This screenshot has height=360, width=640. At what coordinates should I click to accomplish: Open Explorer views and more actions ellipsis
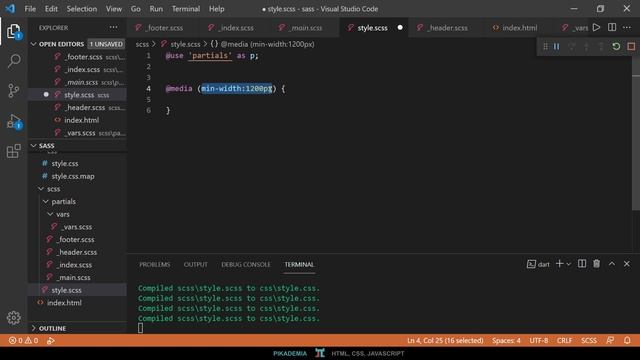(x=113, y=27)
